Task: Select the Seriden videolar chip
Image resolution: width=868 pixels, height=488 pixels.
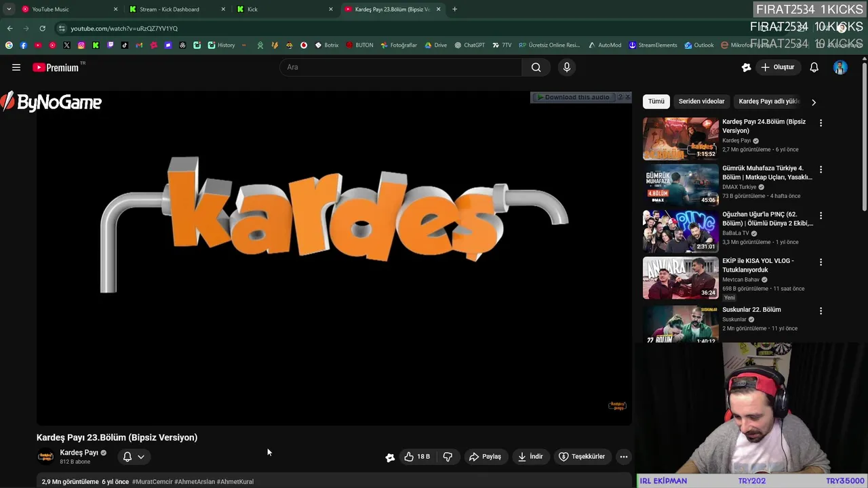Action: (x=701, y=101)
